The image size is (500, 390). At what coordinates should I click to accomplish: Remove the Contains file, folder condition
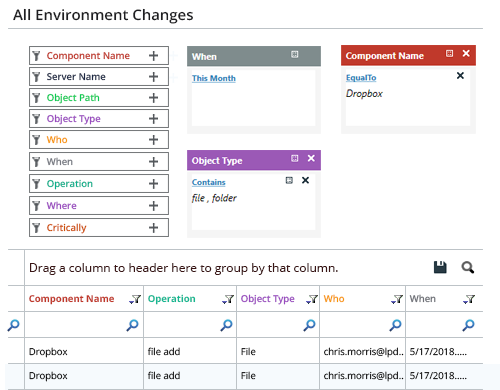pyautogui.click(x=305, y=180)
